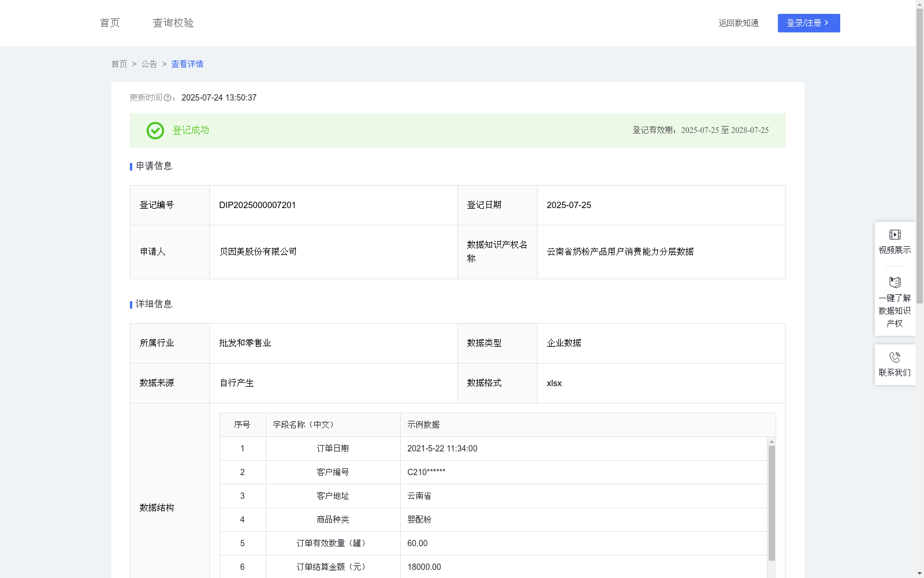Click the 申请信息 section heading

154,166
